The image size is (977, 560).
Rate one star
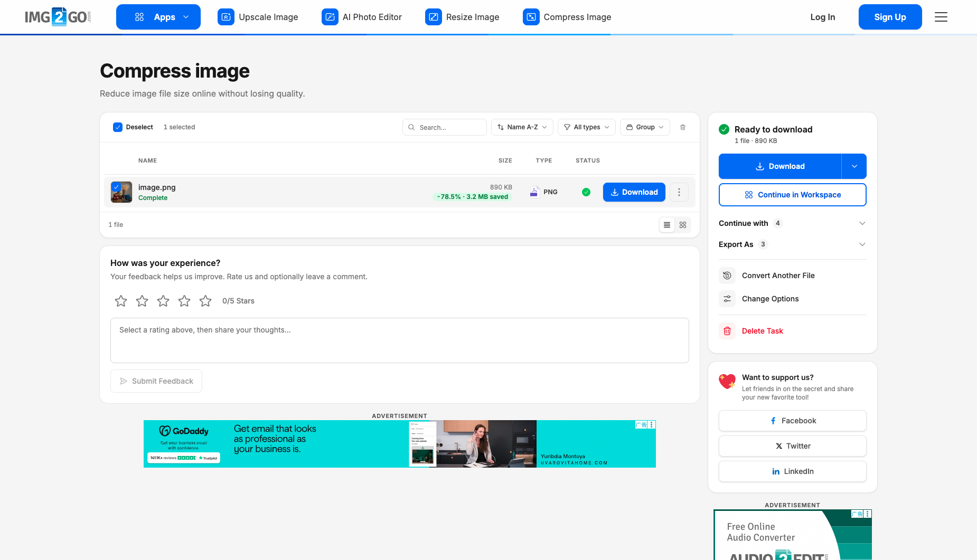click(x=121, y=301)
